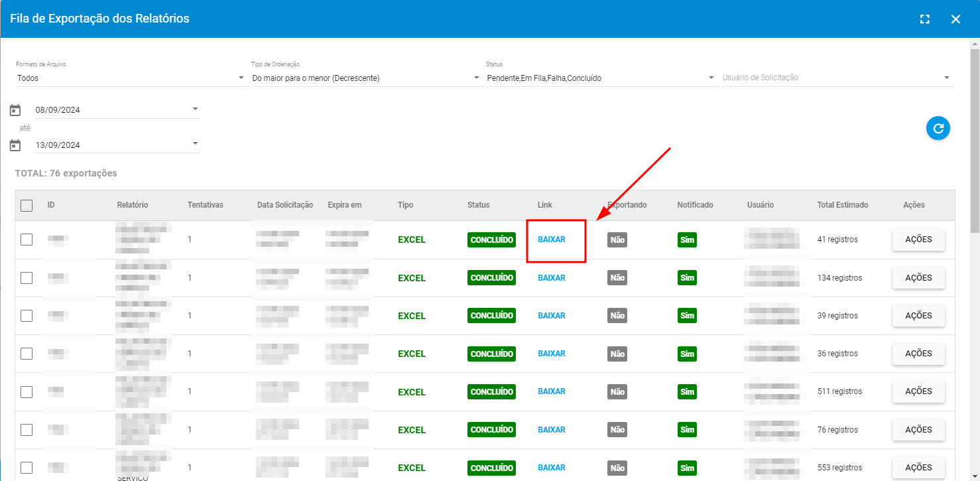The height and width of the screenshot is (481, 980).
Task: Open calendar icon beside 13/09/2024
Action: [15, 145]
